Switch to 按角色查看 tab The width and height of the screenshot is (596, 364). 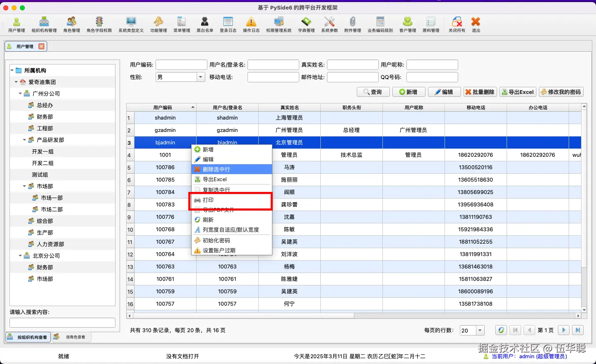(x=71, y=337)
